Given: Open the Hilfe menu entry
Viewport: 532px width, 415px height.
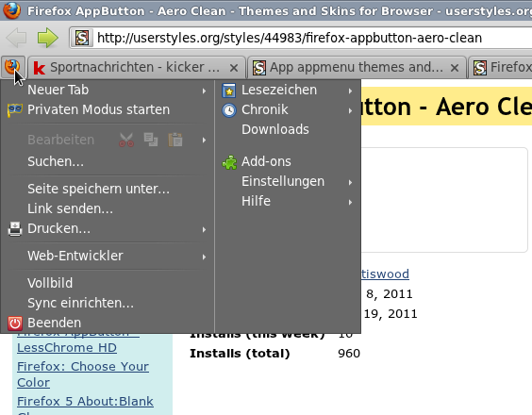Looking at the screenshot, I should (288, 201).
